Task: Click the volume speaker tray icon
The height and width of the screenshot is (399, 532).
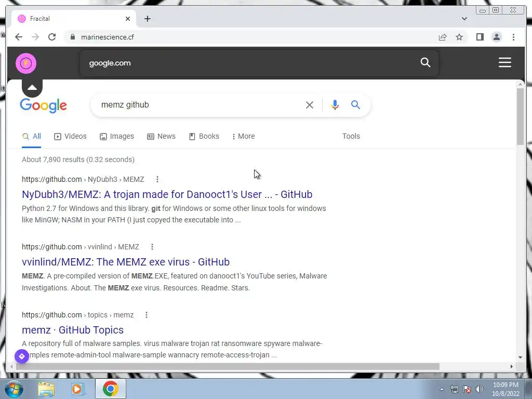Action: coord(480,389)
